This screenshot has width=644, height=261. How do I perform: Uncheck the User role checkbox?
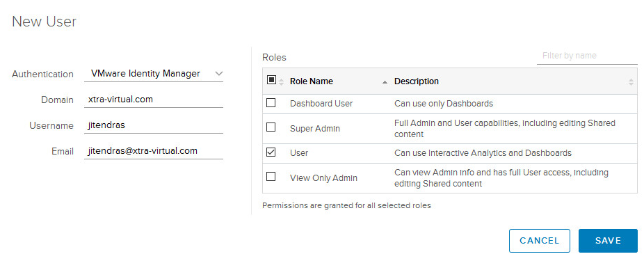point(271,152)
